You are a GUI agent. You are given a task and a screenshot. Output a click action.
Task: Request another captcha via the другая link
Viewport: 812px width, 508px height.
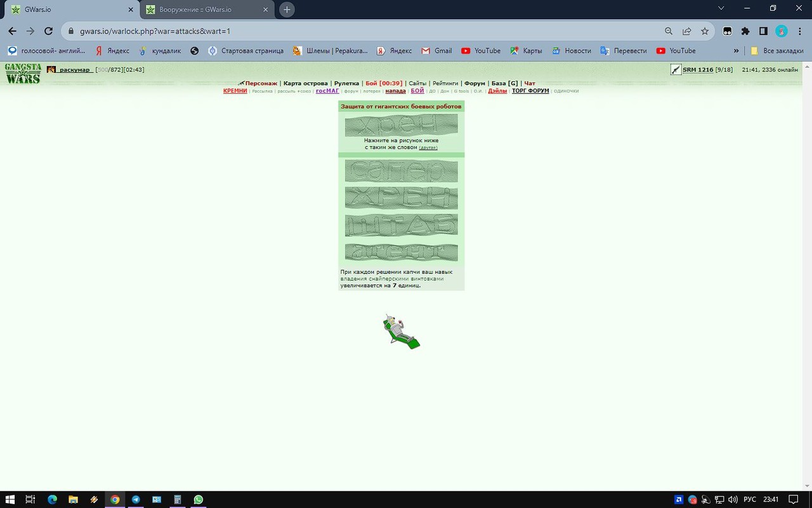pos(428,148)
